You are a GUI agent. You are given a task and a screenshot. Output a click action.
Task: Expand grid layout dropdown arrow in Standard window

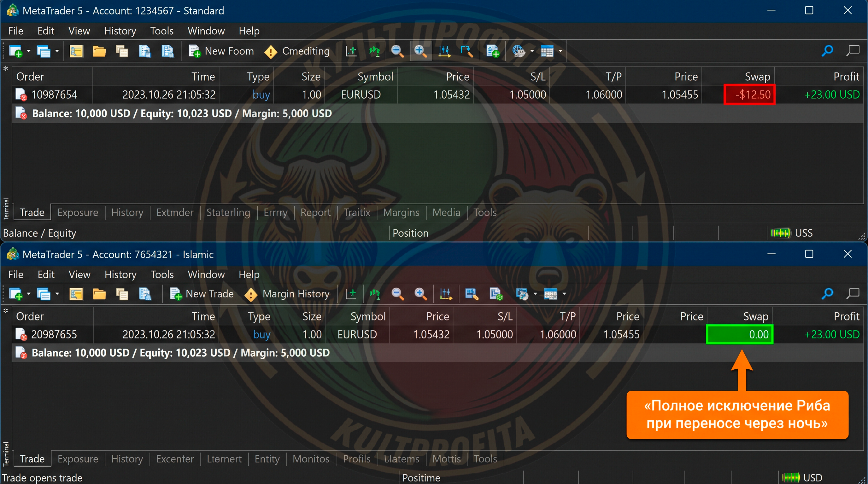click(x=560, y=51)
